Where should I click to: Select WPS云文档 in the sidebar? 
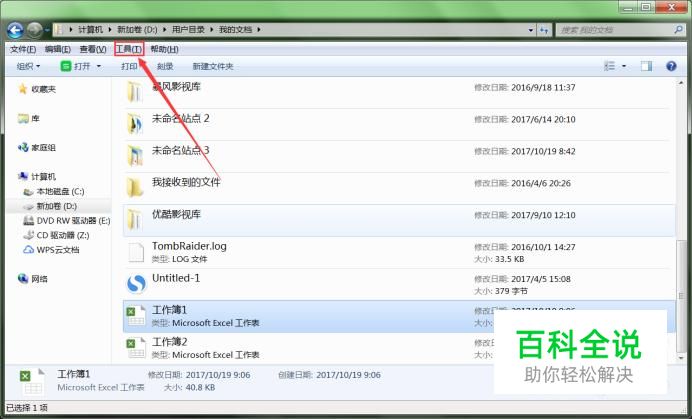[x=58, y=250]
